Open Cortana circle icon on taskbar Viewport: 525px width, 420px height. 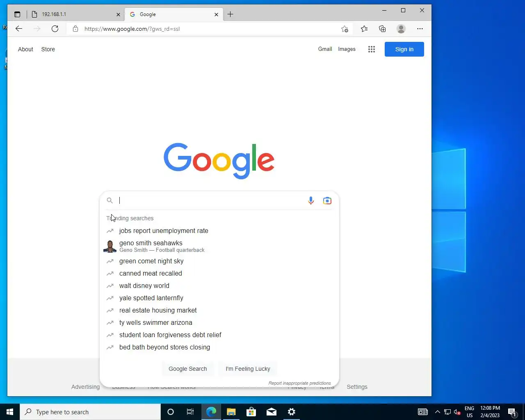(171, 412)
